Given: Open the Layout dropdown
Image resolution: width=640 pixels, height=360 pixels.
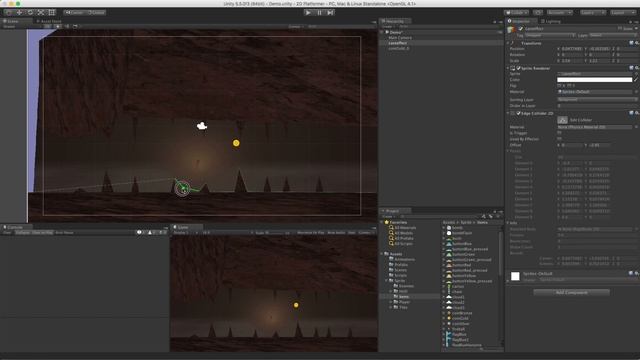Looking at the screenshot, I should click(622, 13).
